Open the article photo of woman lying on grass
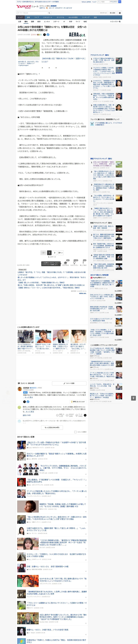The height and width of the screenshot is (644, 138). click(x=29, y=49)
